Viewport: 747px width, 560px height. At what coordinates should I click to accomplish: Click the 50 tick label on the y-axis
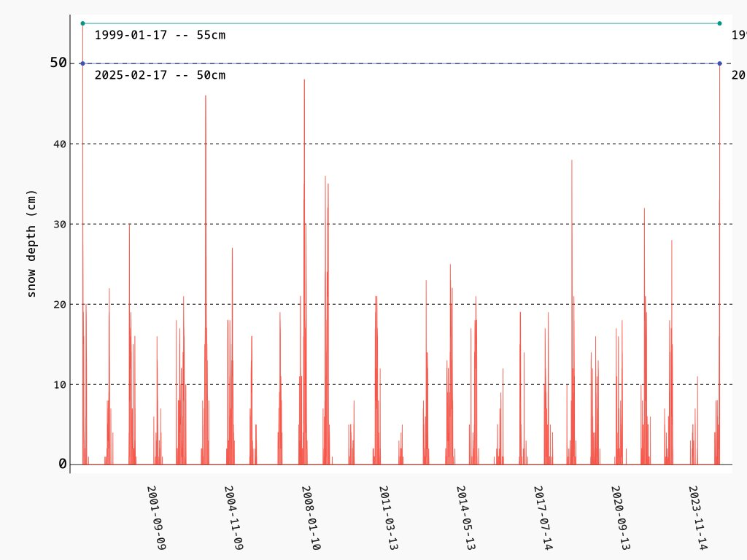(58, 63)
